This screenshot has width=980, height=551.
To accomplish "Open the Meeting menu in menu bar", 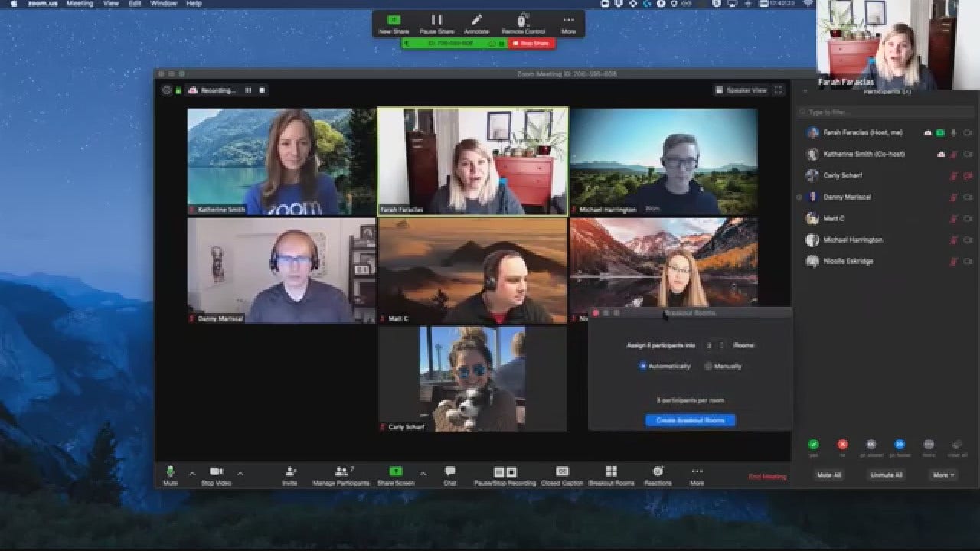I will click(80, 4).
